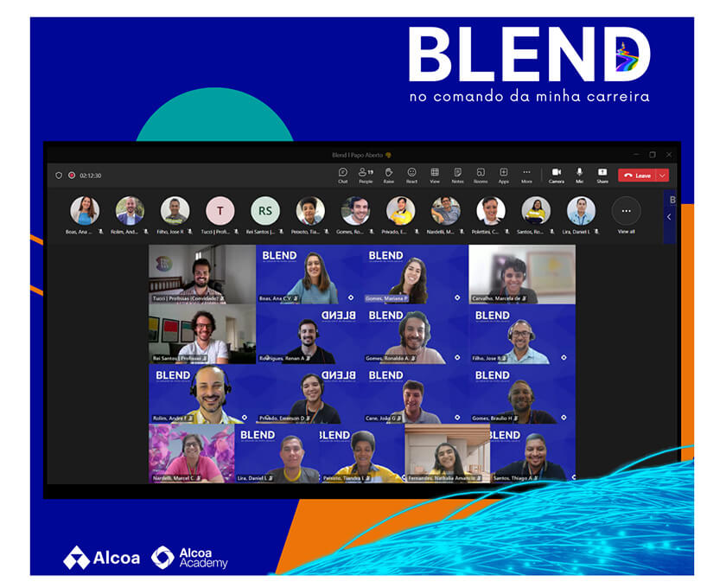Raise your hand in the meeting
The height and width of the screenshot is (588, 726).
tap(389, 176)
